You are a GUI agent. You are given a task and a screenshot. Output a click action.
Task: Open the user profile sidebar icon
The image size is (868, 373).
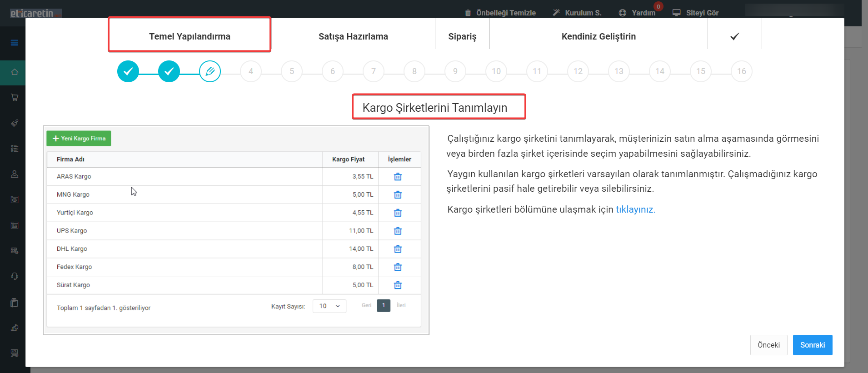15,174
